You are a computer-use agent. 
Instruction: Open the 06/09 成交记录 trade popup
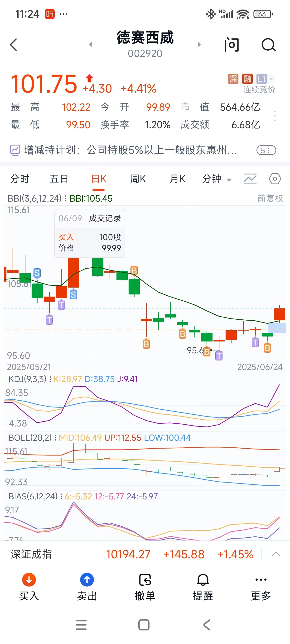pyautogui.click(x=90, y=233)
